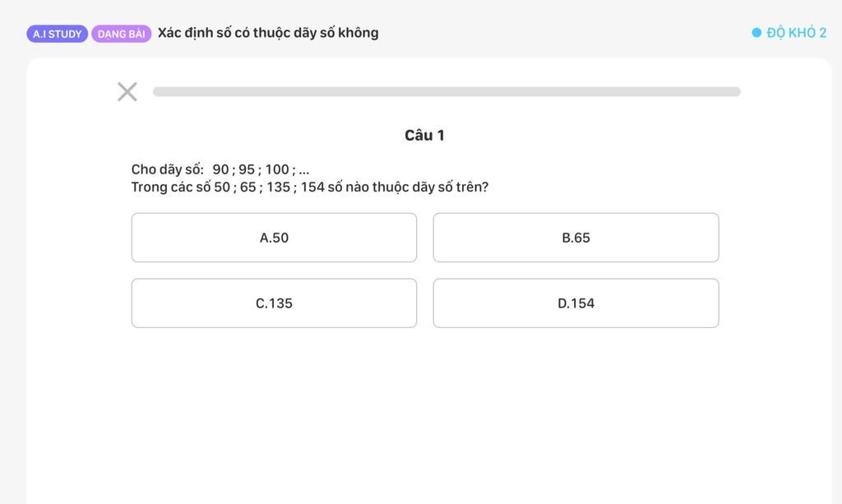Image resolution: width=842 pixels, height=504 pixels.
Task: Click the number 95 in the sequence
Action: pos(247,169)
